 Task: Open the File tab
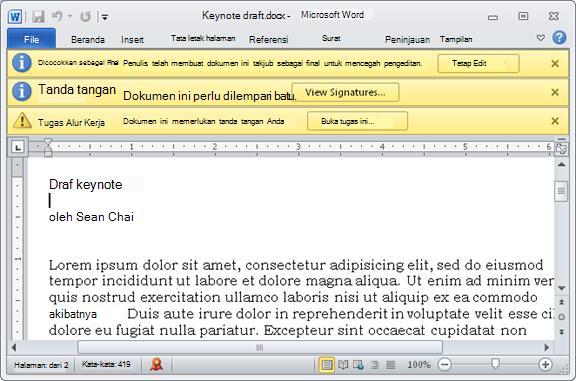pyautogui.click(x=32, y=39)
